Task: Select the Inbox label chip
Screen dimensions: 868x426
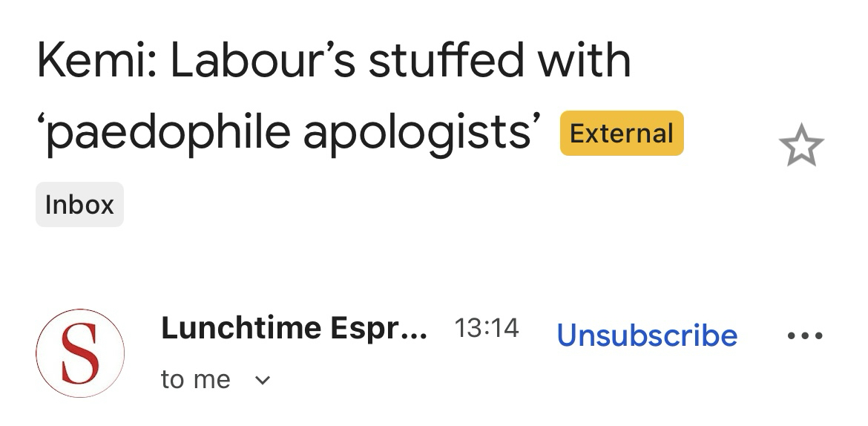Action: (x=79, y=205)
